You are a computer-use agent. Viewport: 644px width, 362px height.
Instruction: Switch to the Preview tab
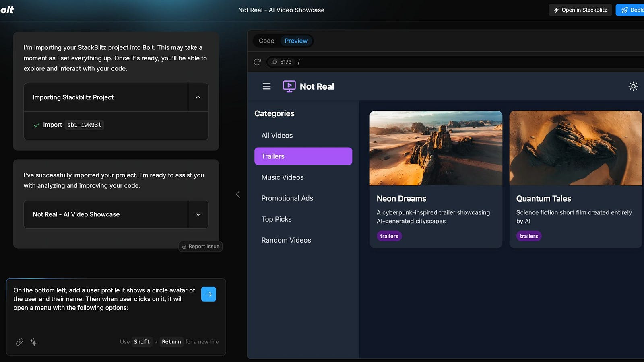click(x=296, y=41)
